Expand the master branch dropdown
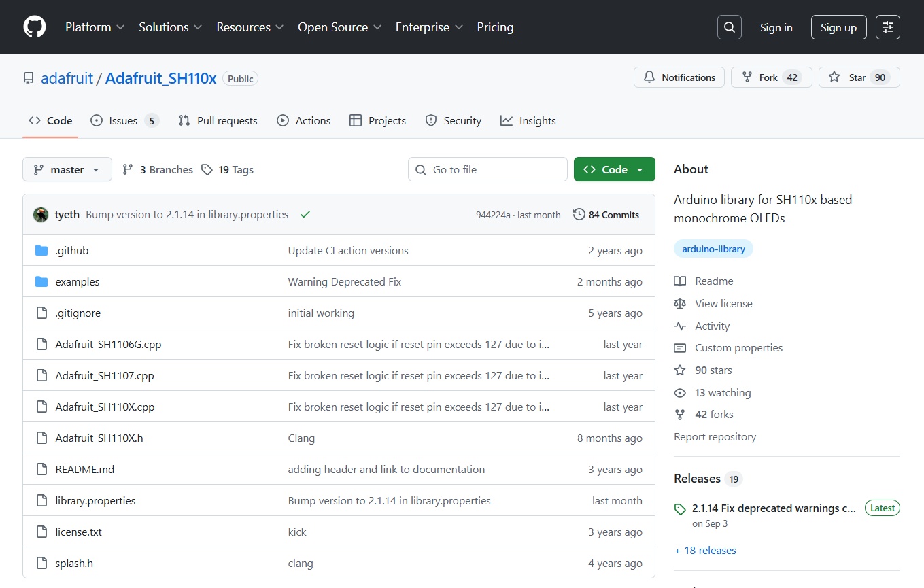Image resolution: width=924 pixels, height=588 pixels. 67,170
